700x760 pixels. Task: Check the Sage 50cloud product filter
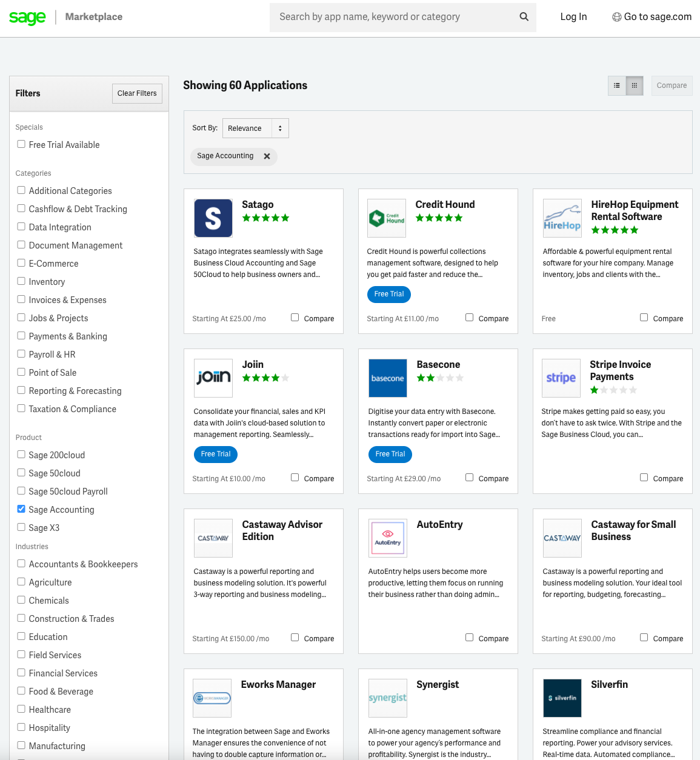click(21, 473)
